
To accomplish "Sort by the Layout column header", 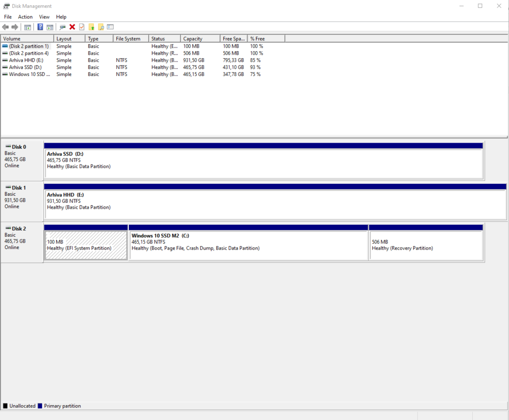I will point(70,39).
